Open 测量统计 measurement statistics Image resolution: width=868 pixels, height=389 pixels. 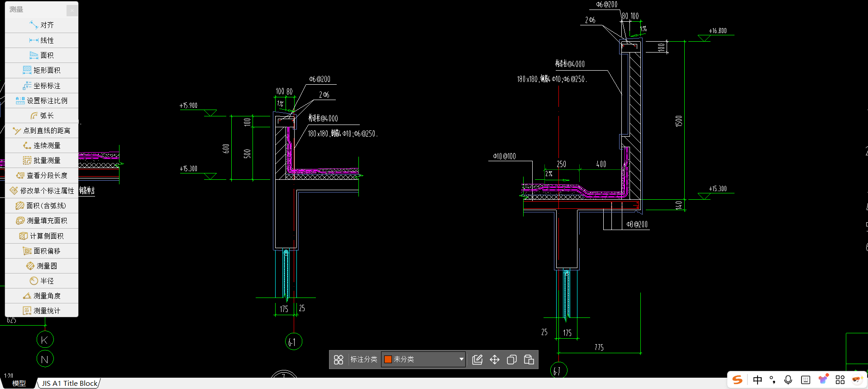[x=42, y=311]
